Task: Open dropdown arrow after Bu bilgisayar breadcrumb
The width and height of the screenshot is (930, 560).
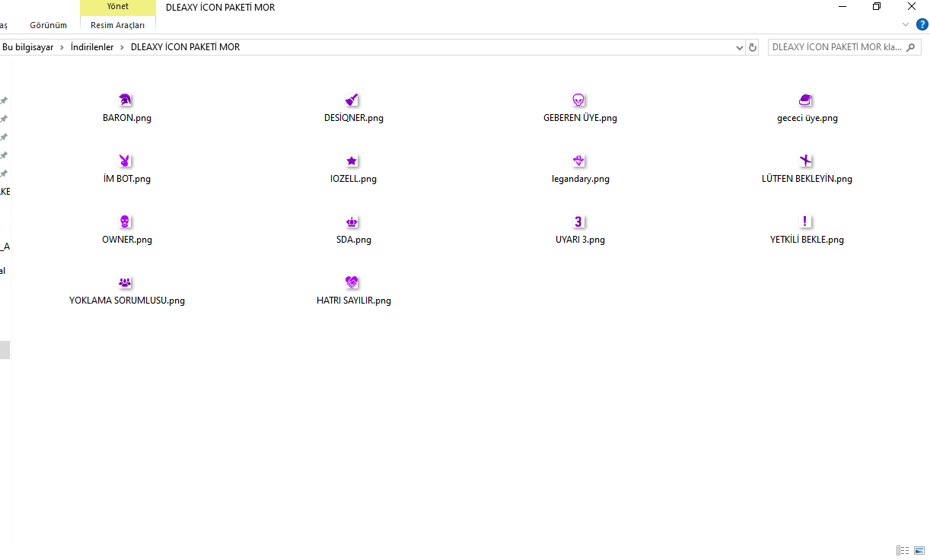Action: pyautogui.click(x=62, y=47)
